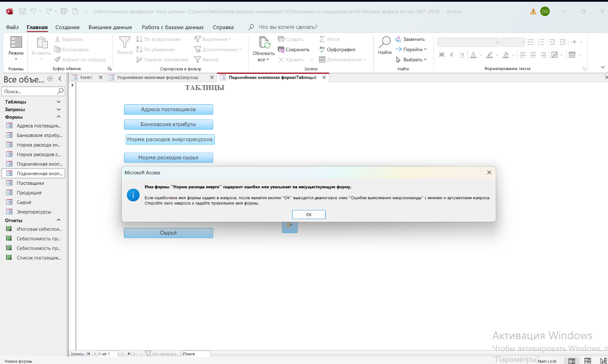Click Заменить in the Найти group
The image size is (608, 364).
point(410,39)
